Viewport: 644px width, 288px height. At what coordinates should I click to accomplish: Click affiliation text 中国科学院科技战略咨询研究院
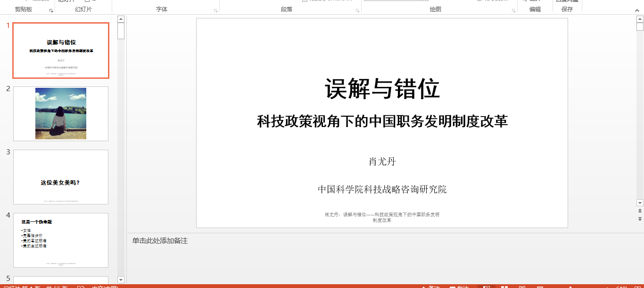[382, 189]
